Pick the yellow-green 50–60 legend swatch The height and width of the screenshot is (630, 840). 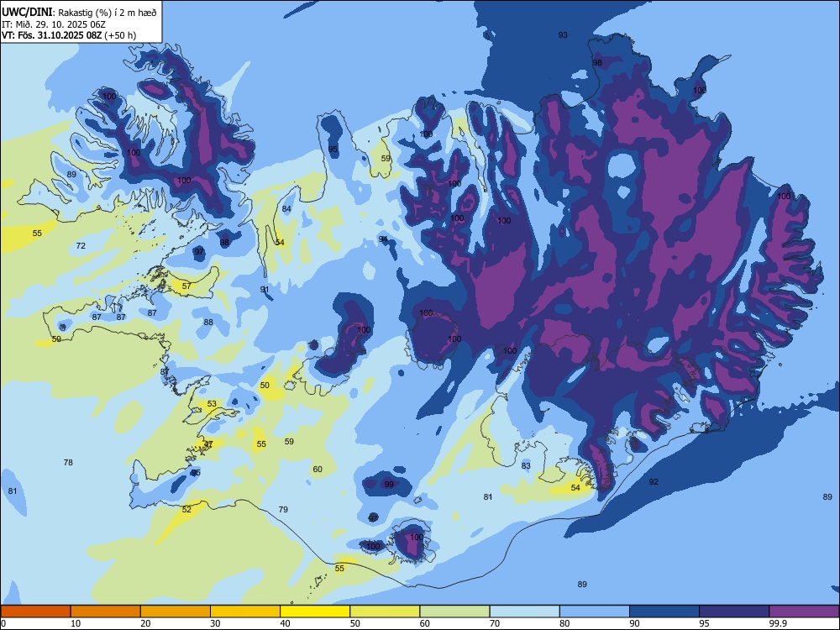point(385,612)
